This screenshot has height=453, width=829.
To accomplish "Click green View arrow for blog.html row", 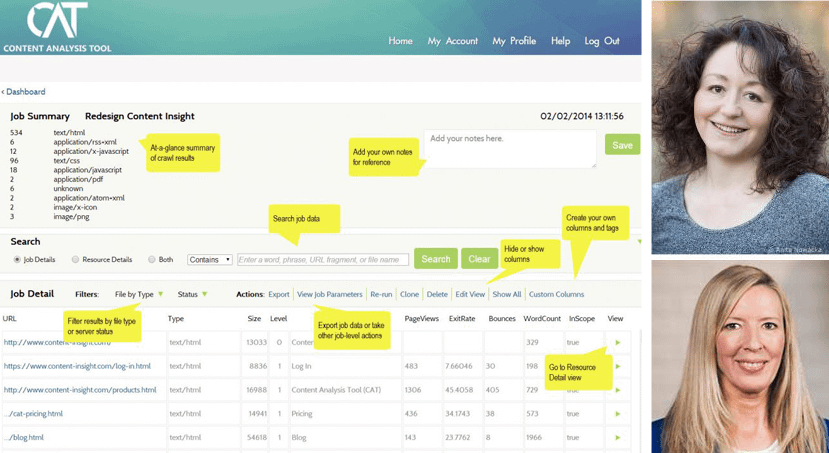I will [x=617, y=437].
